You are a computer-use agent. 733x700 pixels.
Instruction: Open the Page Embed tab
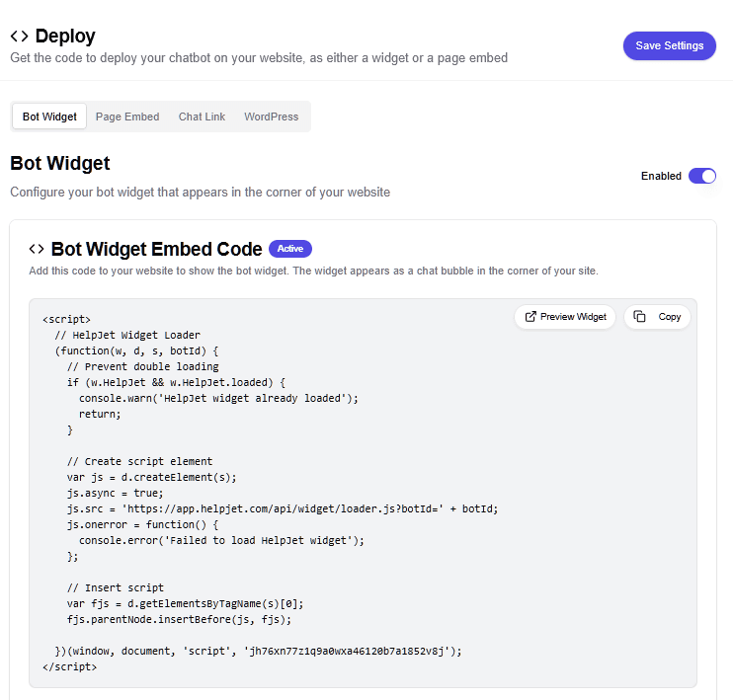point(127,117)
